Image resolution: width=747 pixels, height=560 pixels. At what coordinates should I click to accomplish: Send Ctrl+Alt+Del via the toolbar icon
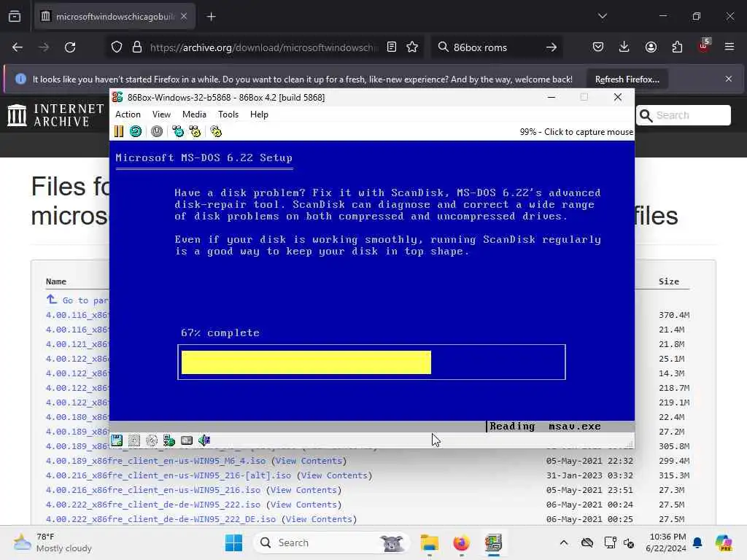tap(178, 131)
